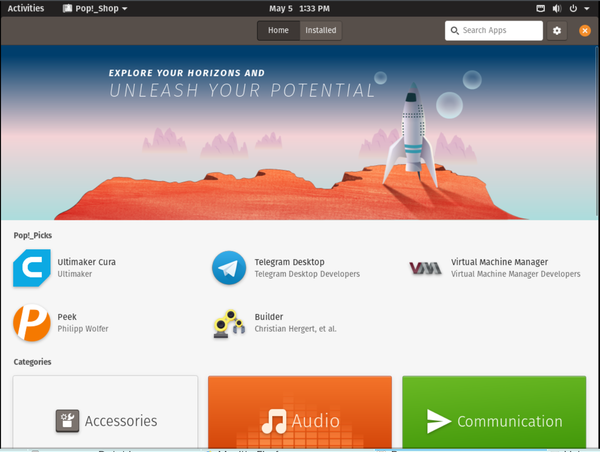Open the Ultimaker Cura app icon
The image size is (600, 452).
tap(32, 268)
